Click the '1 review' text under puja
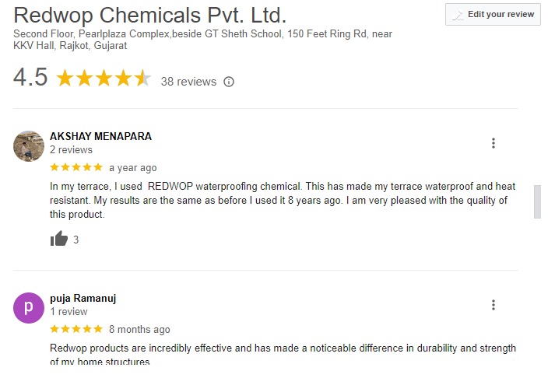The width and height of the screenshot is (555, 392). tap(68, 311)
